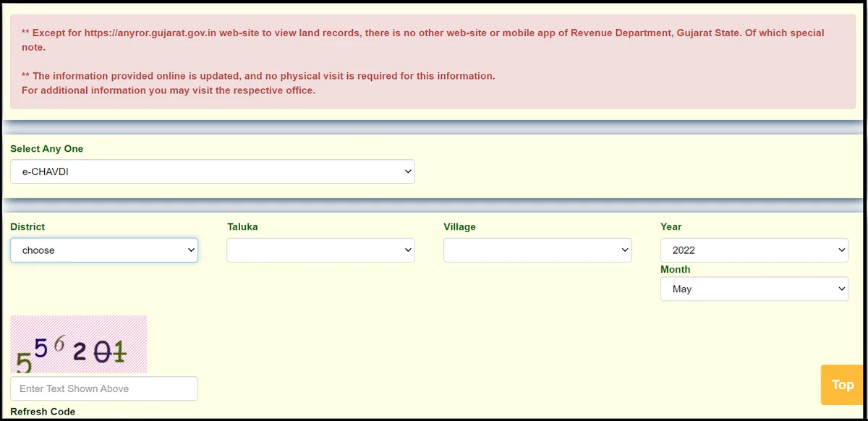Image resolution: width=868 pixels, height=421 pixels.
Task: Open the e-CHAVDI selection dropdown
Action: coord(212,172)
